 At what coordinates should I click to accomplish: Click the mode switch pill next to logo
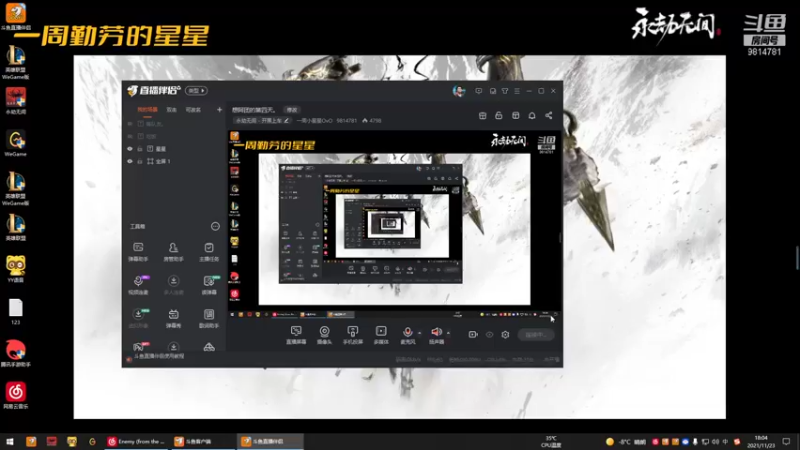(x=196, y=91)
